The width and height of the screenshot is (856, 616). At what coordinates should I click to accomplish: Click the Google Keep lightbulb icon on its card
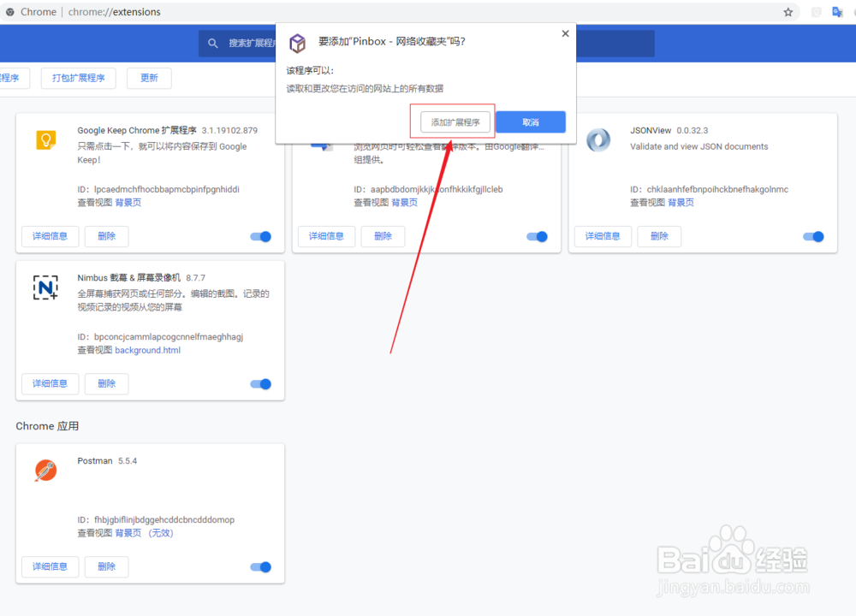point(45,139)
